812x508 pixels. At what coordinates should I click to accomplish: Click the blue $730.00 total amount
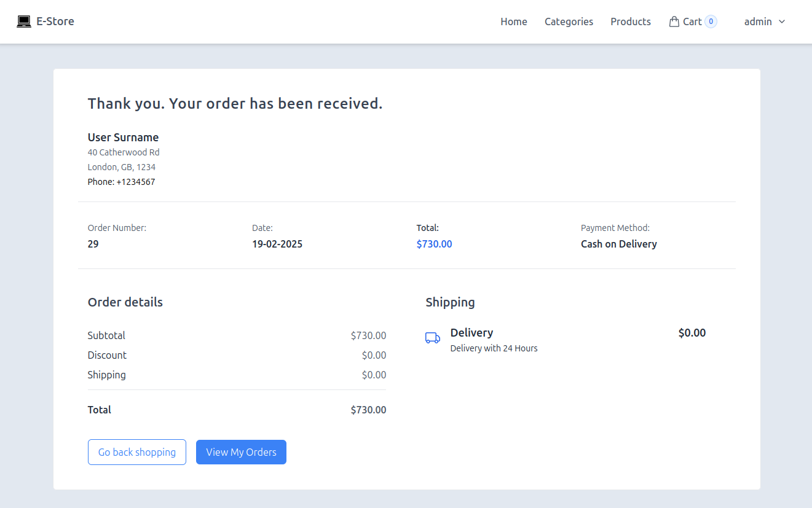[x=434, y=244]
